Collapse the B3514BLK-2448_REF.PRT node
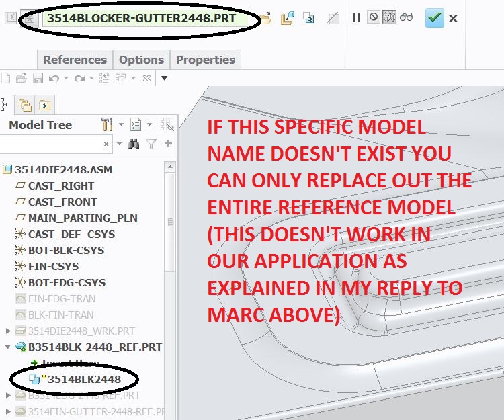This screenshot has width=504, height=420. [8, 347]
